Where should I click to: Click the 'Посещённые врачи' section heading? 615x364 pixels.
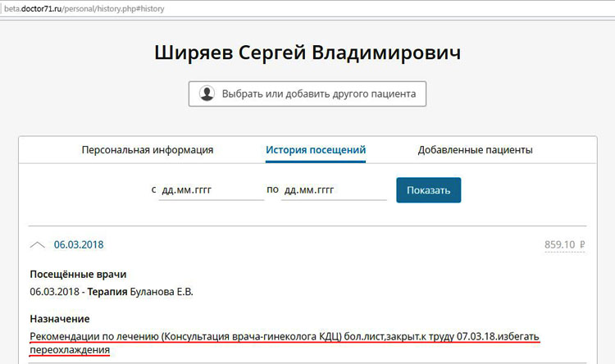[78, 274]
